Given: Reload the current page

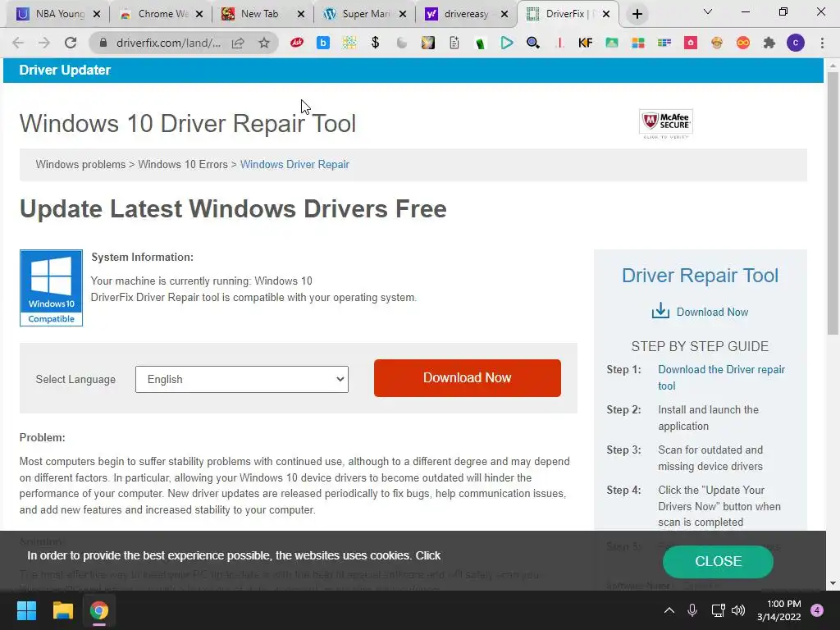Looking at the screenshot, I should tap(71, 43).
